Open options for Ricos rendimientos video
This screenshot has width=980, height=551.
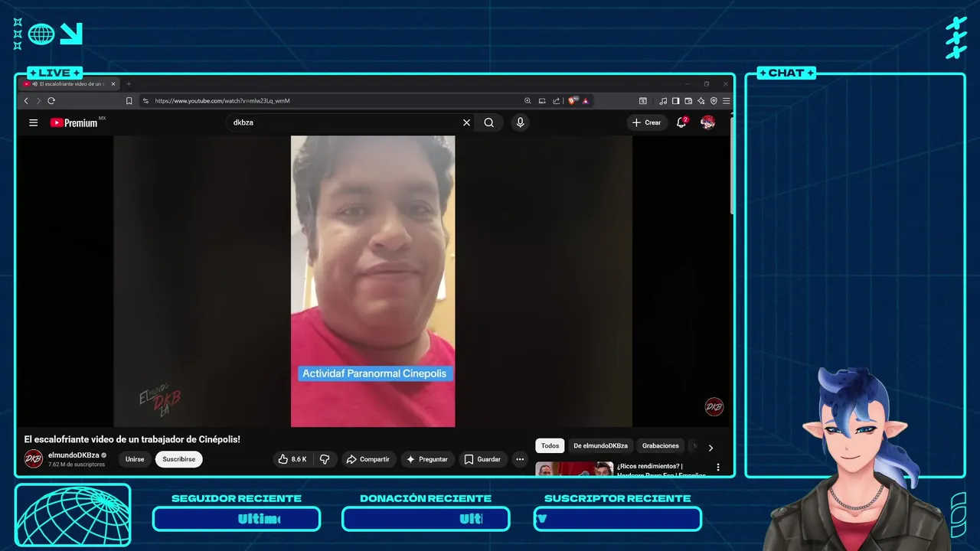click(718, 467)
